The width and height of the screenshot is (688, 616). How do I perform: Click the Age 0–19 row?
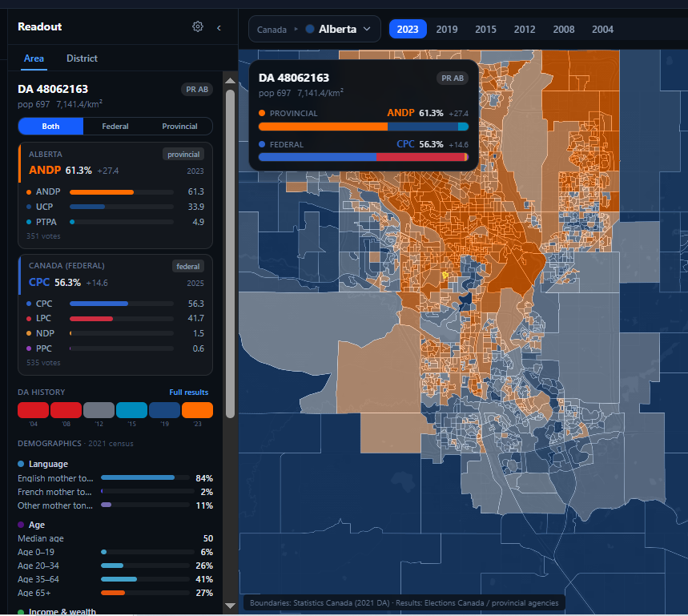115,552
